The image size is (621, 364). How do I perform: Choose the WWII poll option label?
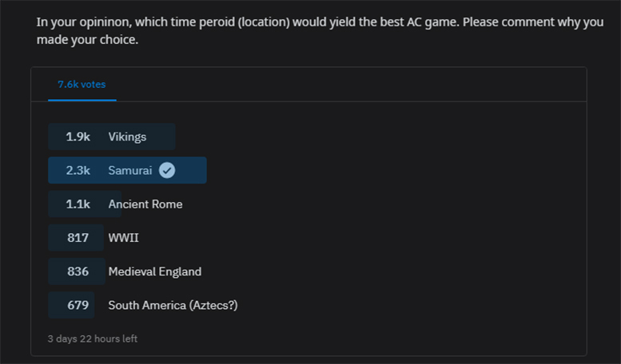pyautogui.click(x=123, y=238)
